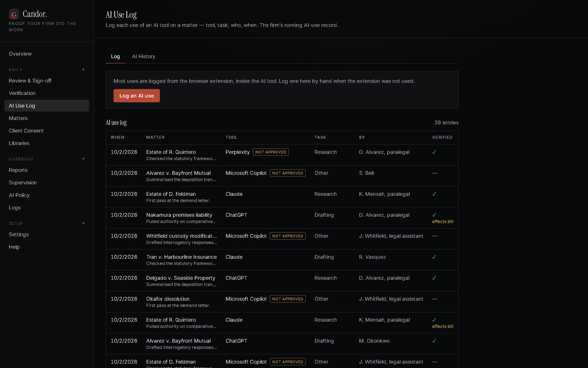The width and height of the screenshot is (588, 368).
Task: Click affects bill on Nakamura row
Action: (x=443, y=221)
